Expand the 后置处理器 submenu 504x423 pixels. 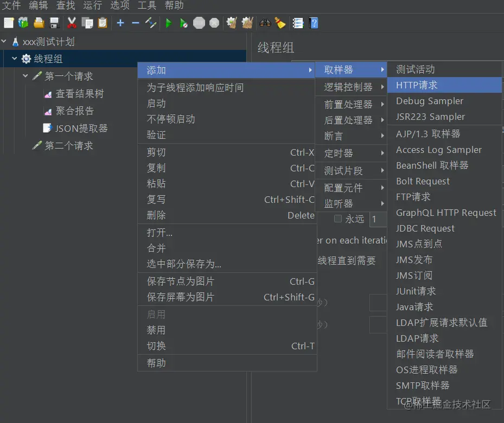tap(350, 120)
